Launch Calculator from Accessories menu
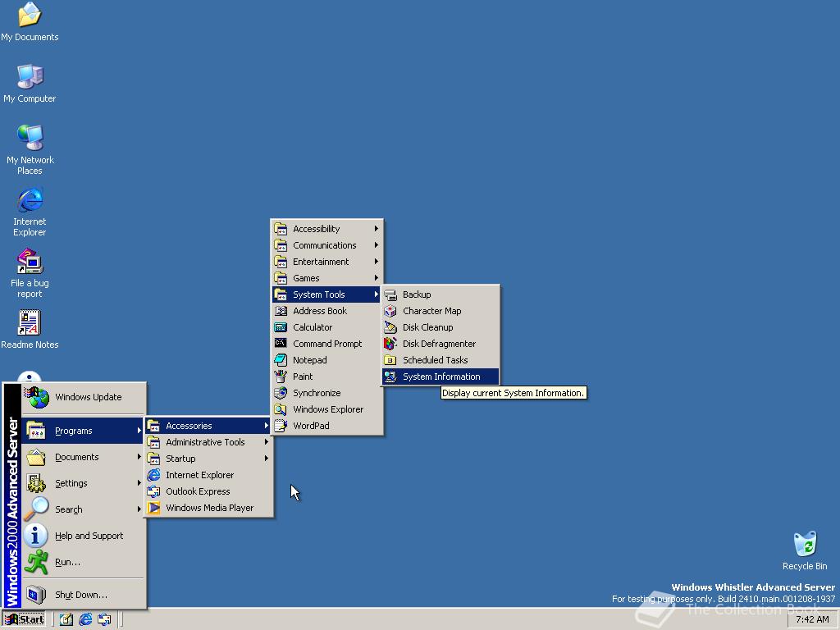Viewport: 840px width, 630px height. (326, 327)
